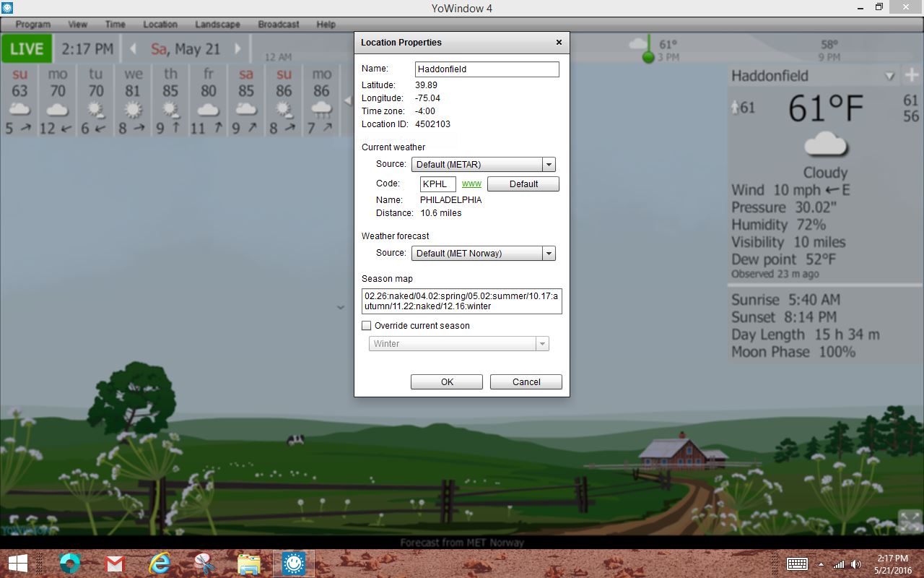
Task: Click the Windows Start button
Action: pos(18,563)
